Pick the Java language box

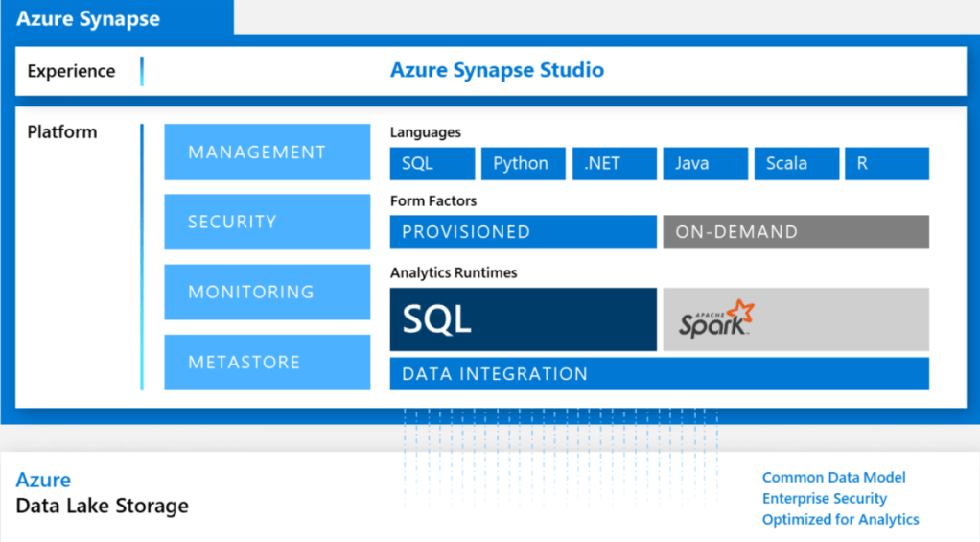705,163
